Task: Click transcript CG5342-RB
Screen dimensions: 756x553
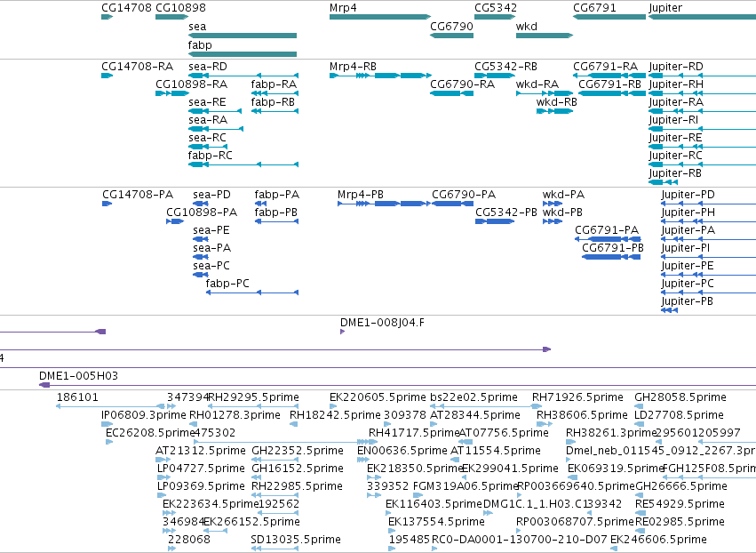Action: [x=495, y=76]
